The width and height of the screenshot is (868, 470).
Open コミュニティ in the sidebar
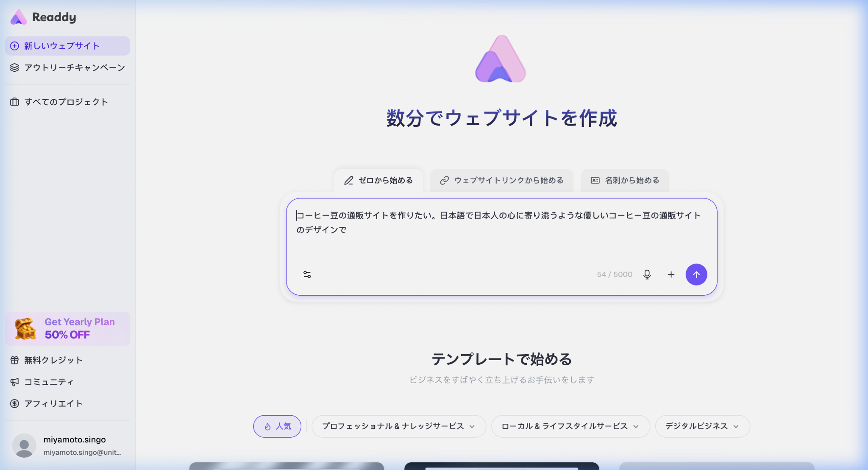pos(67,382)
